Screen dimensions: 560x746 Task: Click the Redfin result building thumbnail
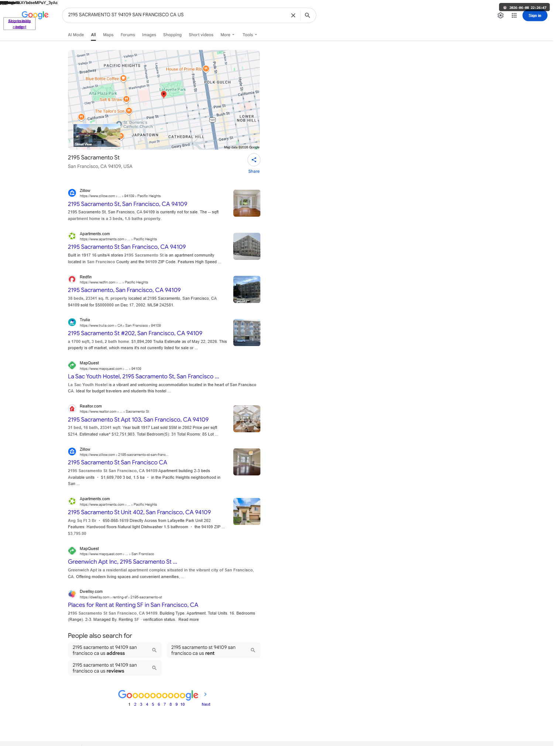coord(247,289)
